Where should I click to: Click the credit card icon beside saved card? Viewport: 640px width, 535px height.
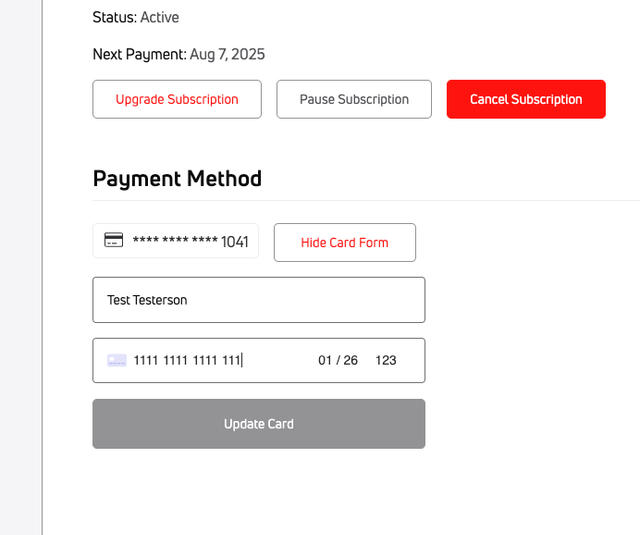114,241
